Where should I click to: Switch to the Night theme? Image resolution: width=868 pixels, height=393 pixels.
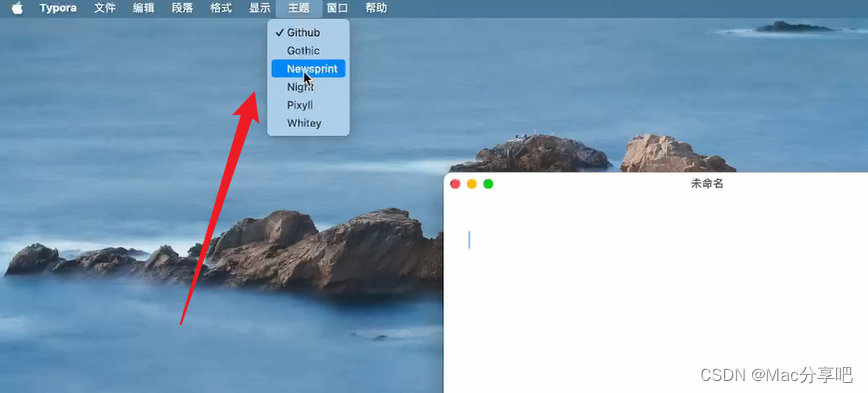(309, 87)
